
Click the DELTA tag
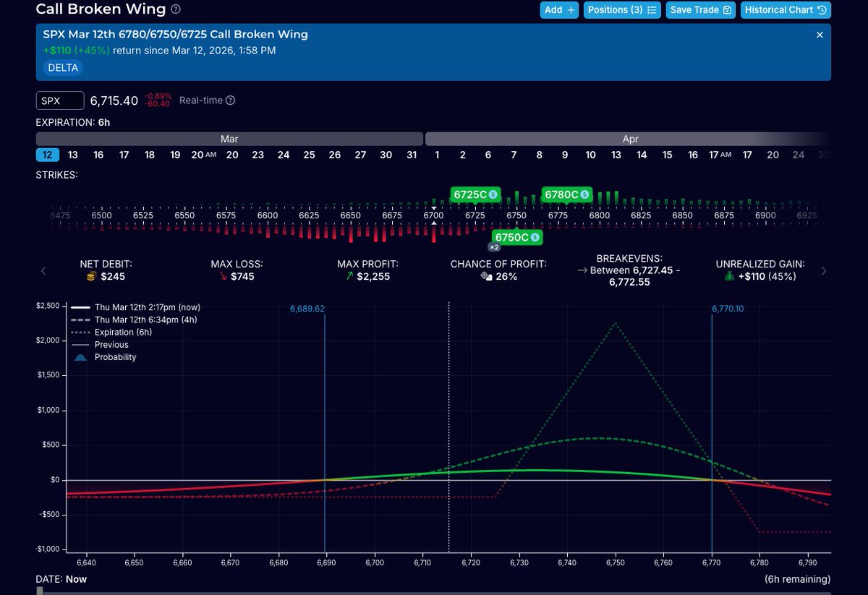coord(62,68)
